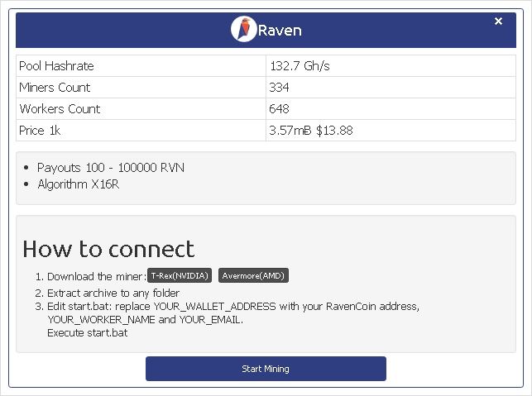Download the T-Rex(NVIDIA) miner
This screenshot has height=396, width=532.
(180, 275)
